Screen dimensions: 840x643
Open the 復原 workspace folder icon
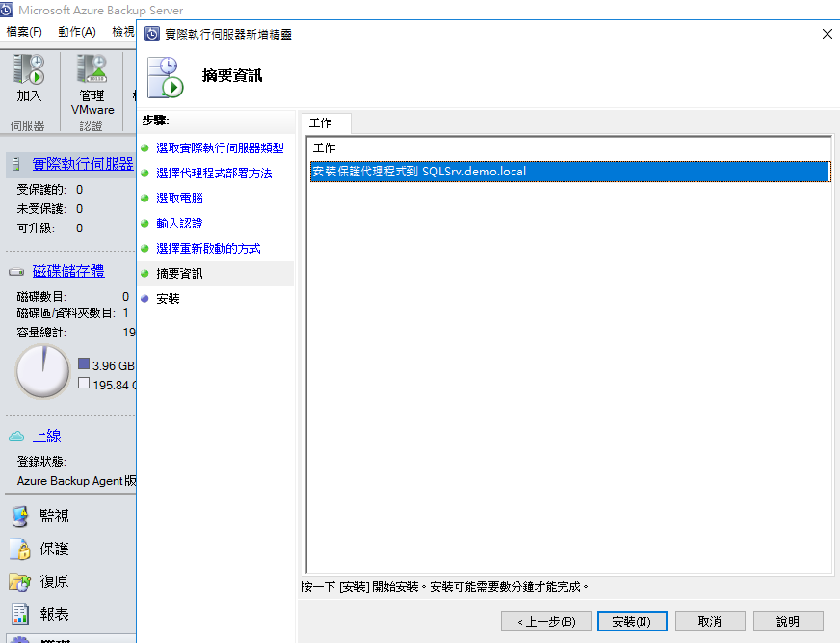(20, 582)
